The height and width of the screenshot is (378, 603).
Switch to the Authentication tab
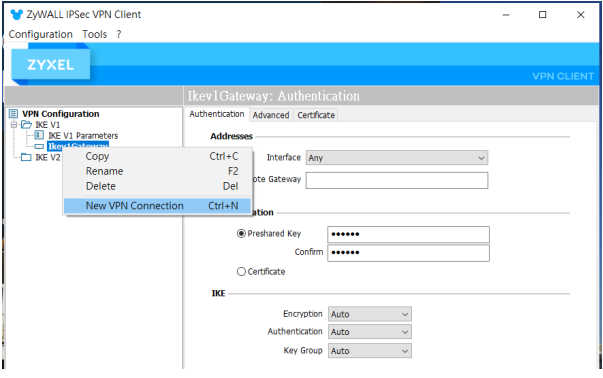(x=217, y=114)
